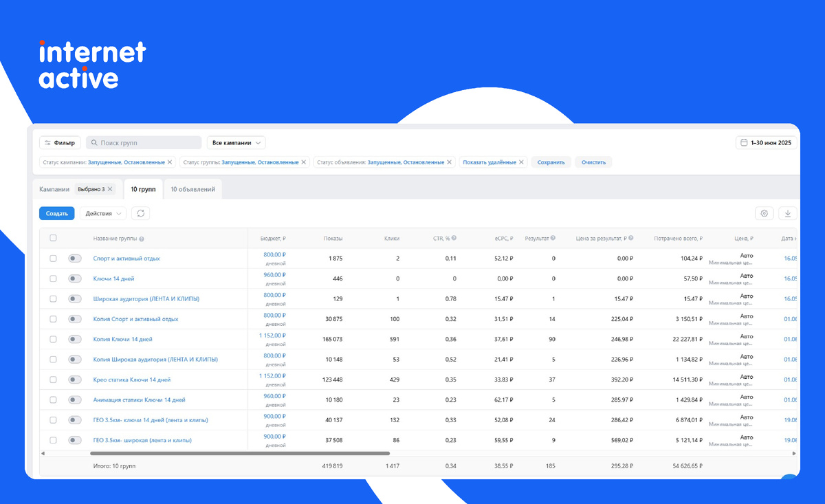Click the download export icon
The width and height of the screenshot is (825, 504).
pyautogui.click(x=788, y=214)
